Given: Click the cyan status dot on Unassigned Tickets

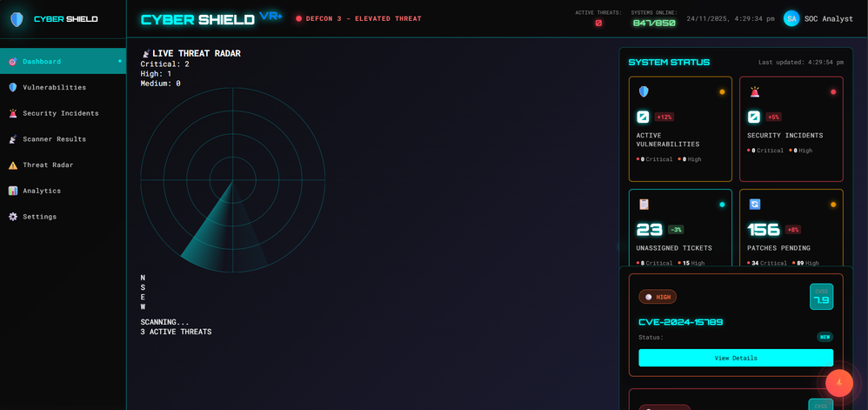Looking at the screenshot, I should 722,205.
